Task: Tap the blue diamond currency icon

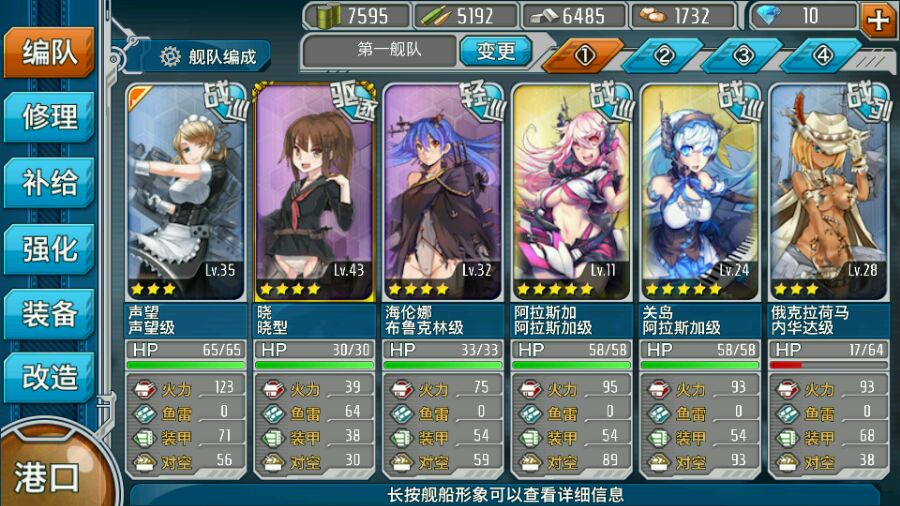Action: point(769,16)
